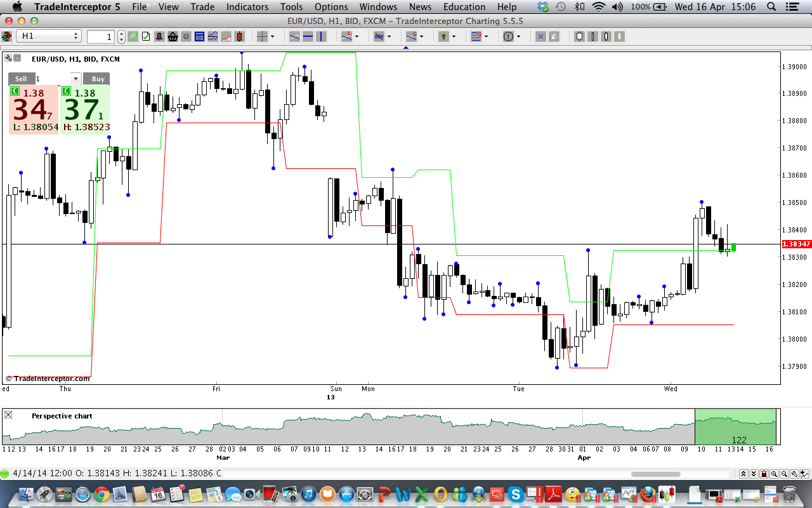Click the blue X delete drawing icon

tap(540, 36)
